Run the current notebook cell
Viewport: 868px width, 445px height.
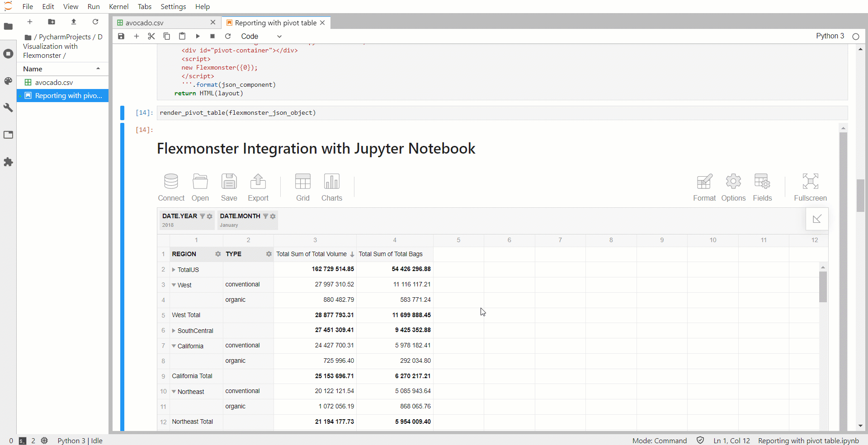pyautogui.click(x=198, y=36)
